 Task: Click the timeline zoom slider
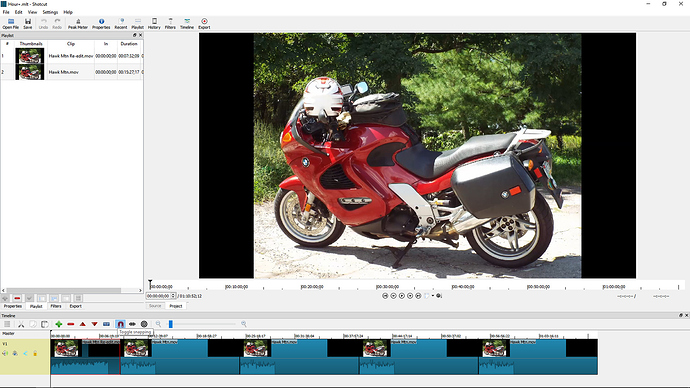click(x=202, y=324)
